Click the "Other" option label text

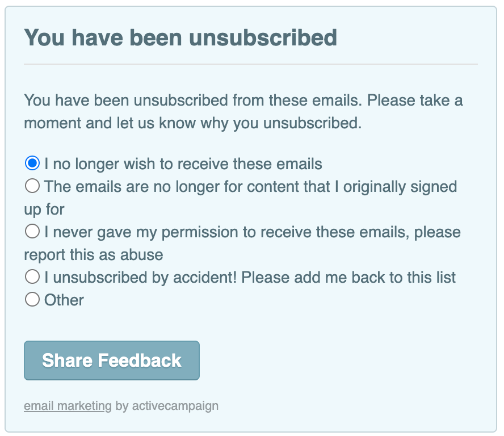coord(64,300)
